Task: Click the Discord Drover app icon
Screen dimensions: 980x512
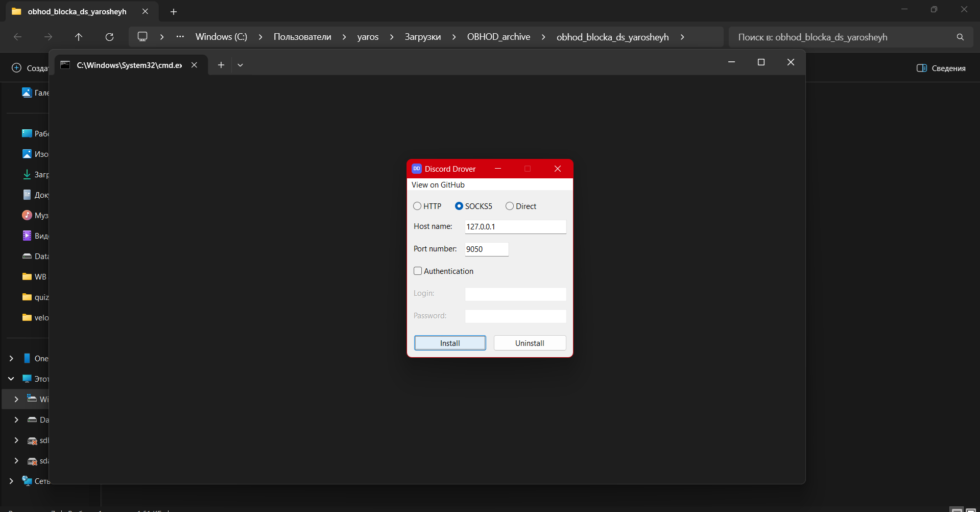Action: (x=417, y=169)
